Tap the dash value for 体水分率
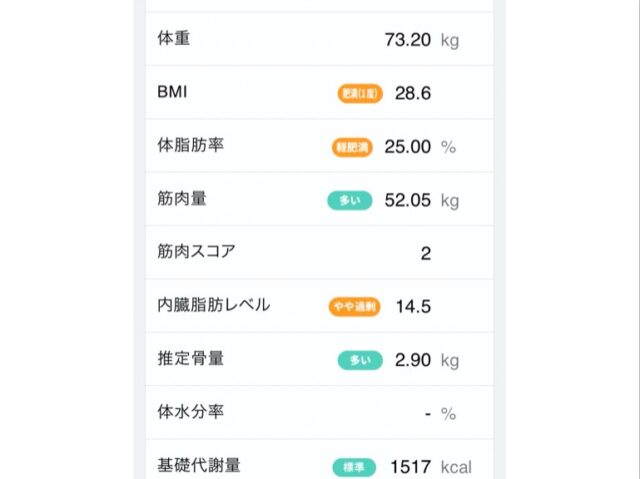Viewport: 640px width, 479px height. coord(428,414)
